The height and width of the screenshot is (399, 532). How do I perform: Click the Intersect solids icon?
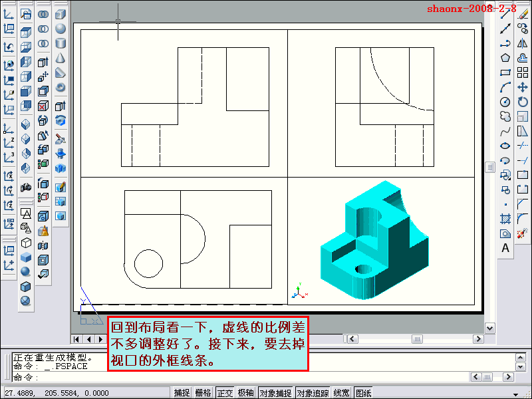click(43, 43)
